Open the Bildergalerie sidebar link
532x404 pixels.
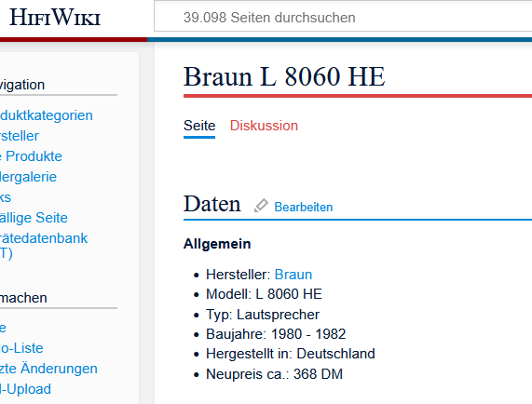coord(28,177)
